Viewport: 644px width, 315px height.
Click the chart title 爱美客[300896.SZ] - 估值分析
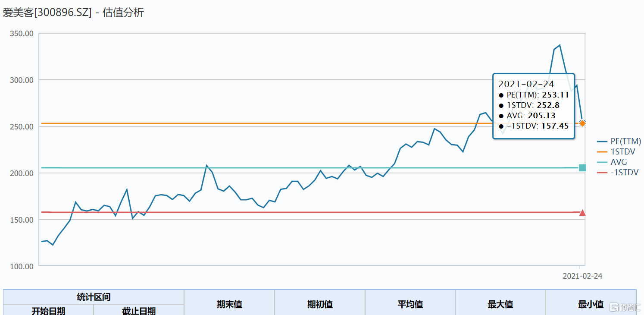click(x=73, y=13)
